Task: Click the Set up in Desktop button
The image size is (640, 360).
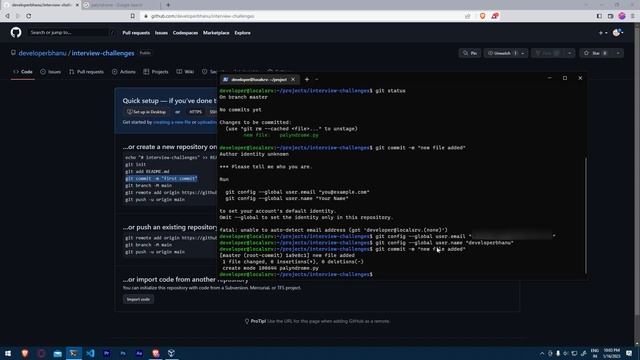Action: [146, 112]
